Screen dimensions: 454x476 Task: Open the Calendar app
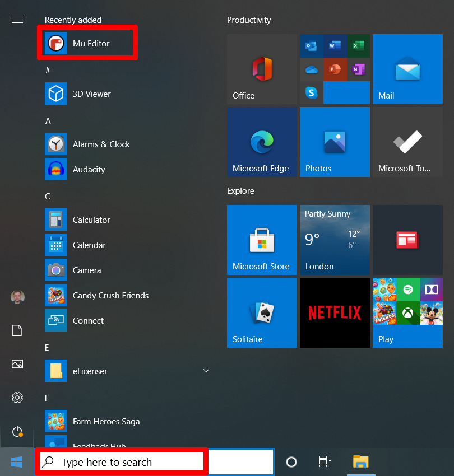128,245
